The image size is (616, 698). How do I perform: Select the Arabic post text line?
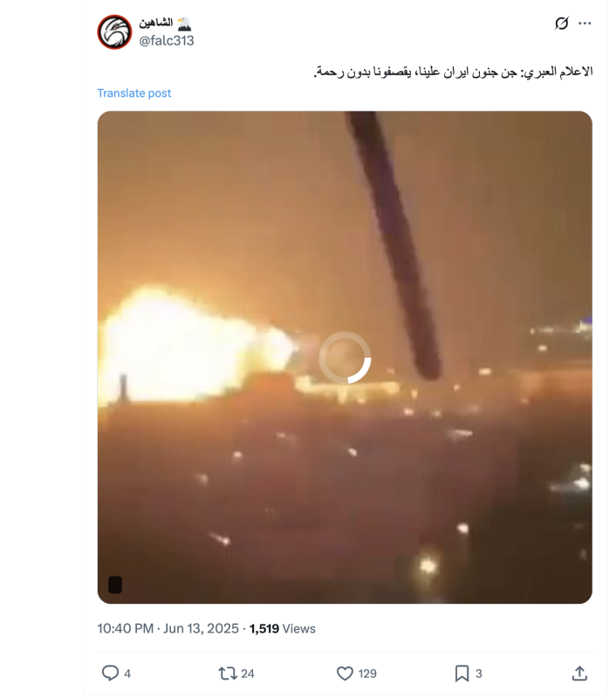click(453, 72)
